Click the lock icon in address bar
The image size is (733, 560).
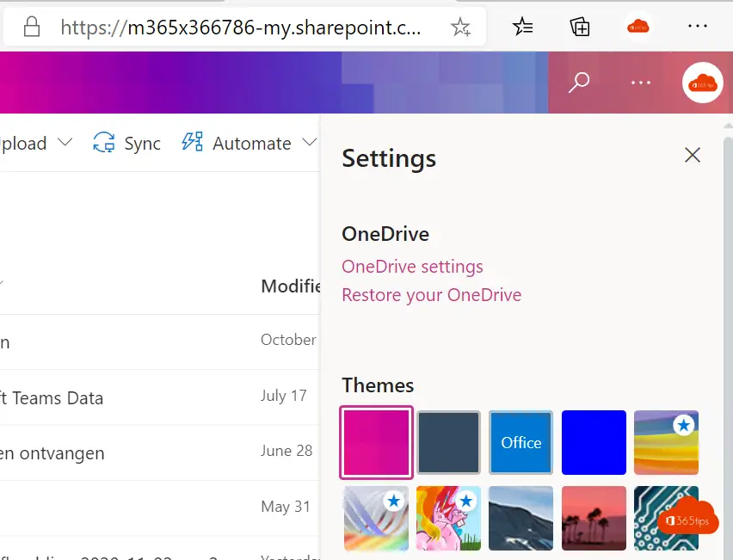coord(32,27)
